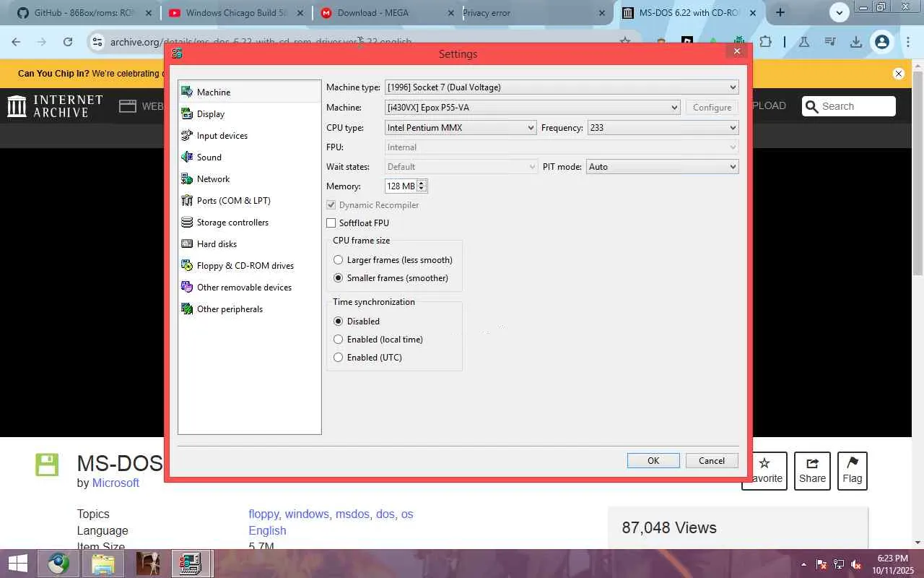This screenshot has height=578, width=924.
Task: Dismiss the Can You Chip In banner
Action: (x=899, y=74)
